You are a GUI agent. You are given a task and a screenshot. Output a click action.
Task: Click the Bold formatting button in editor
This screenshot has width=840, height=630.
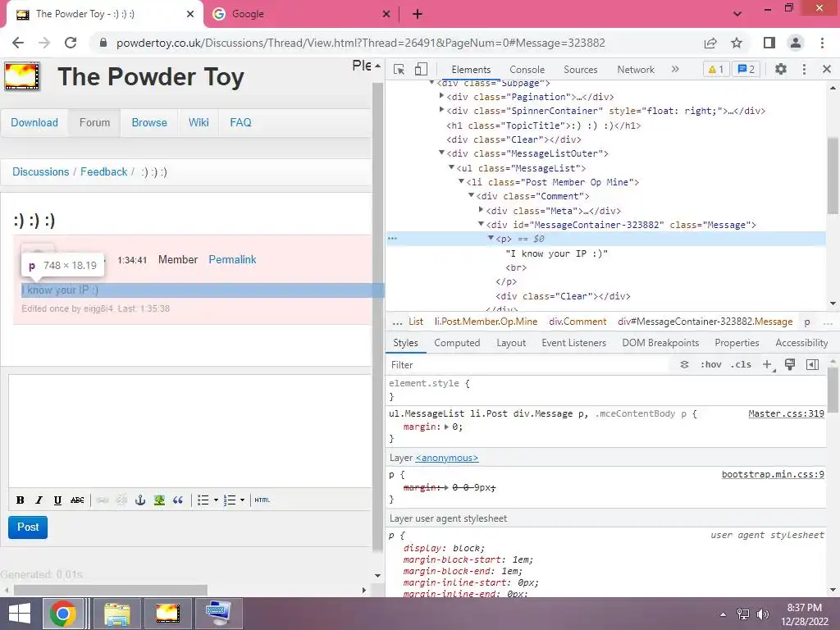(x=21, y=500)
